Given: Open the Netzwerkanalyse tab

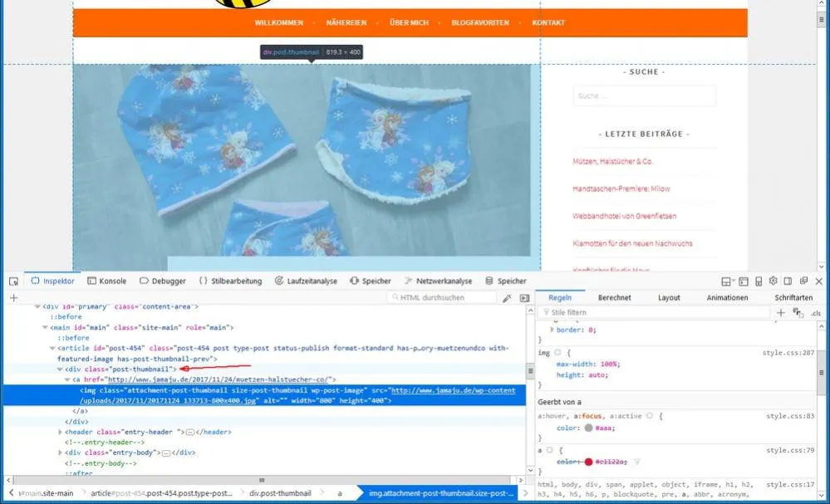Looking at the screenshot, I should tap(439, 281).
